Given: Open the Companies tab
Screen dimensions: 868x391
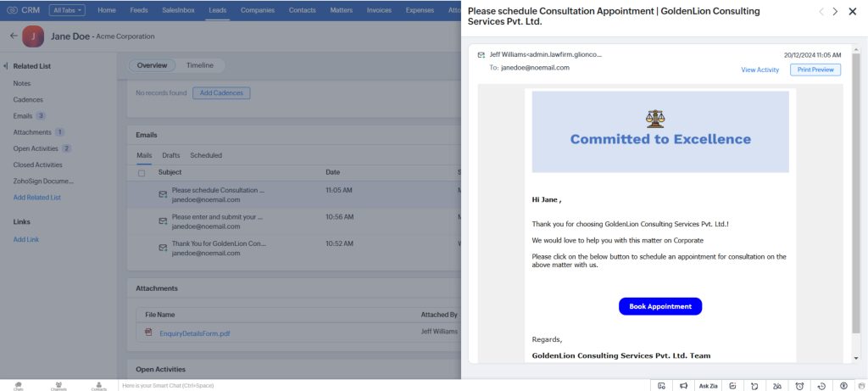Looking at the screenshot, I should coord(258,10).
